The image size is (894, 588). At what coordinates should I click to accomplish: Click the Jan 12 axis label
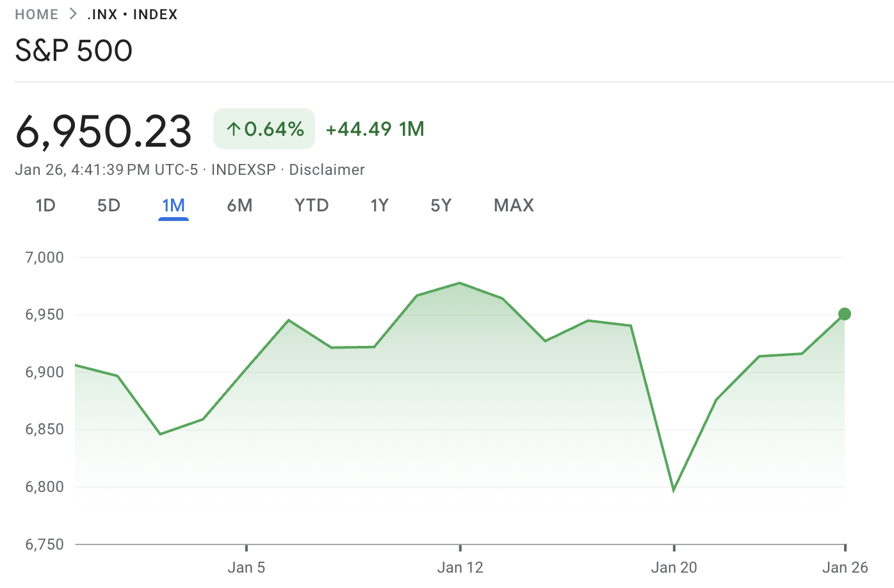[x=460, y=568]
